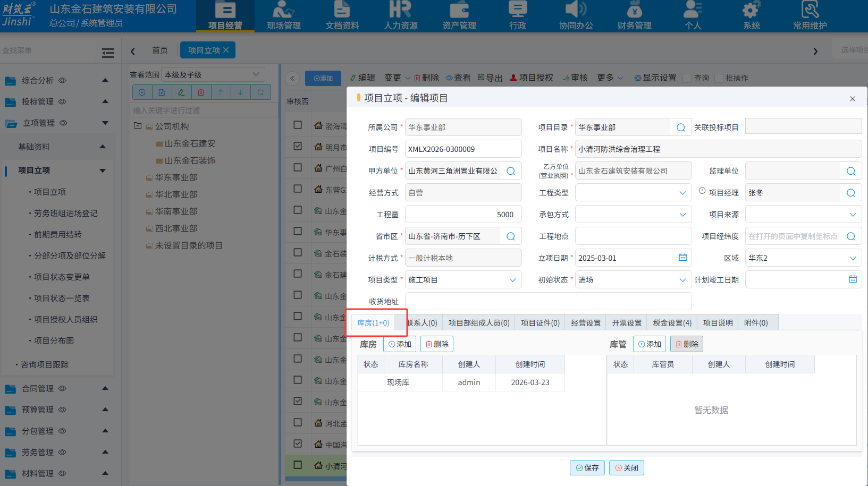Click the 工程地点 input field
This screenshot has width=868, height=486.
coord(633,236)
